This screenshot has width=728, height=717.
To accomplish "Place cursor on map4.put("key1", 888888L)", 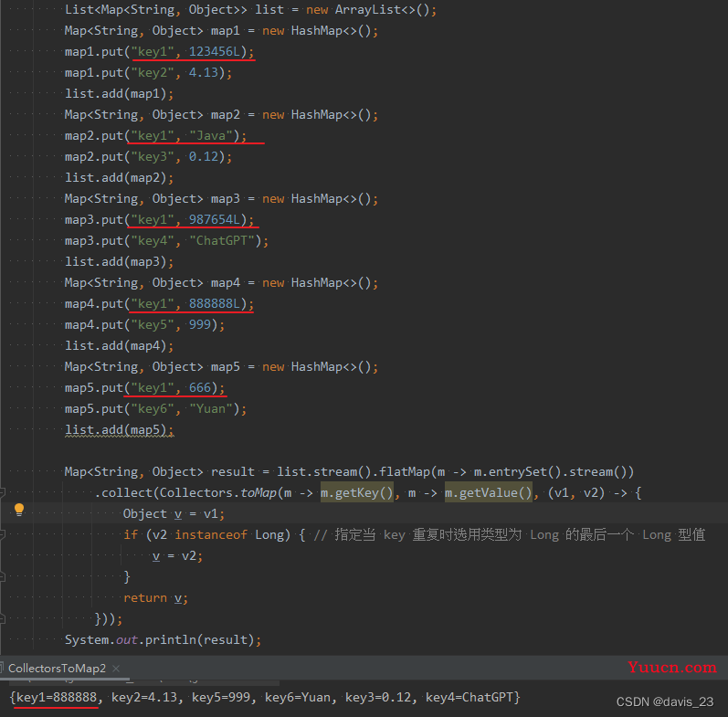I will [x=159, y=304].
